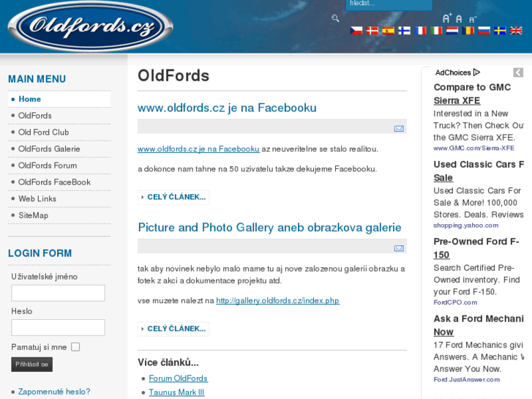The height and width of the screenshot is (399, 532).
Task: Click the AdChoices triangle icon
Action: coord(476,72)
